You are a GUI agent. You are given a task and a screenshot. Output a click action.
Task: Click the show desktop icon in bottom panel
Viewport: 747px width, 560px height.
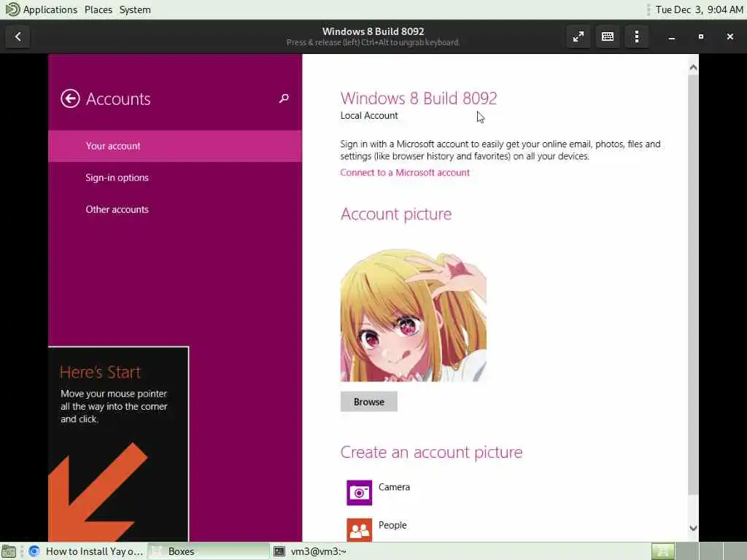click(9, 551)
